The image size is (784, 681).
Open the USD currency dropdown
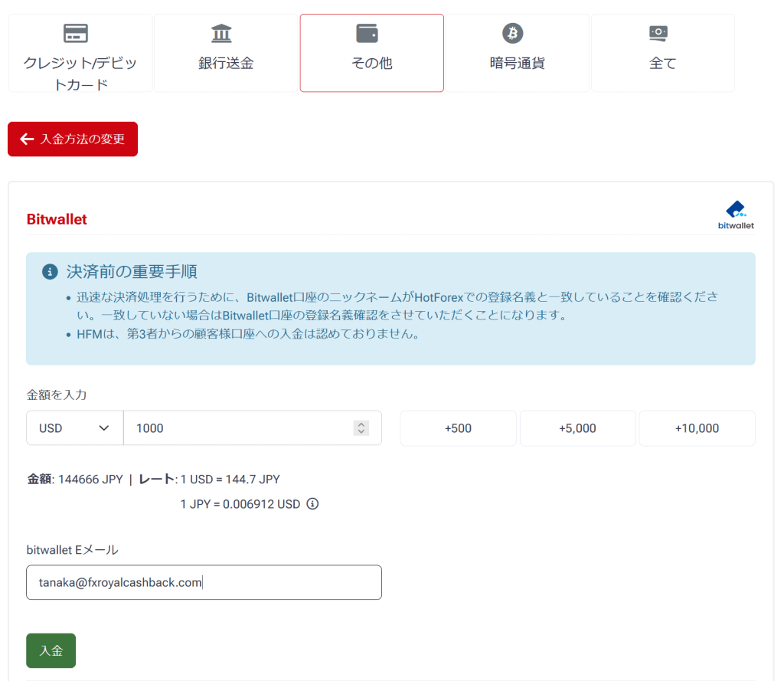(74, 428)
